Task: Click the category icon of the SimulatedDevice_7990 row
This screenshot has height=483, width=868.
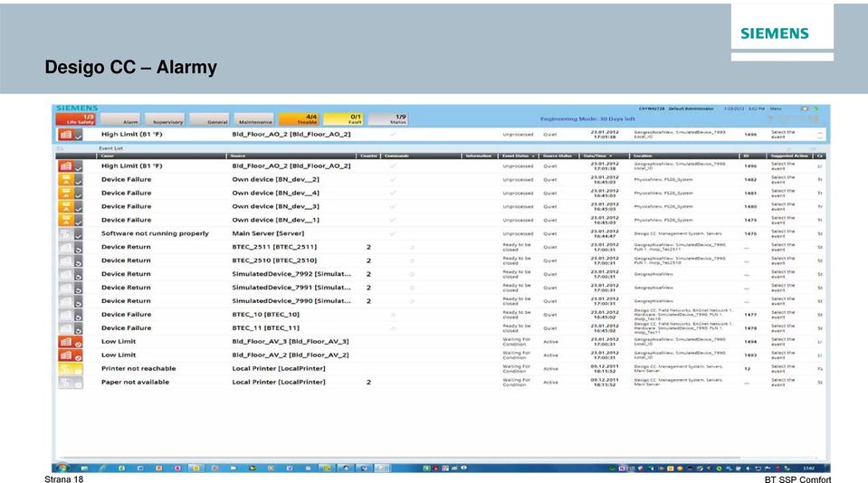Action: 66,301
